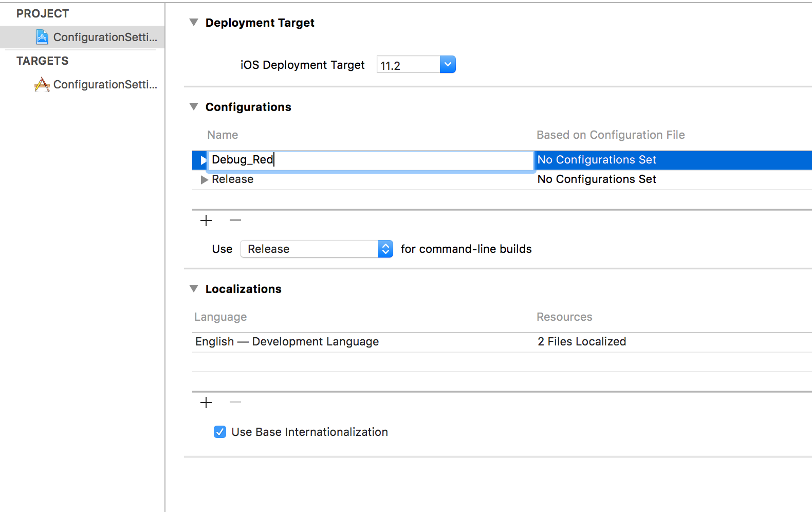Click No Configurations Set for Release
This screenshot has width=812, height=512.
point(597,179)
